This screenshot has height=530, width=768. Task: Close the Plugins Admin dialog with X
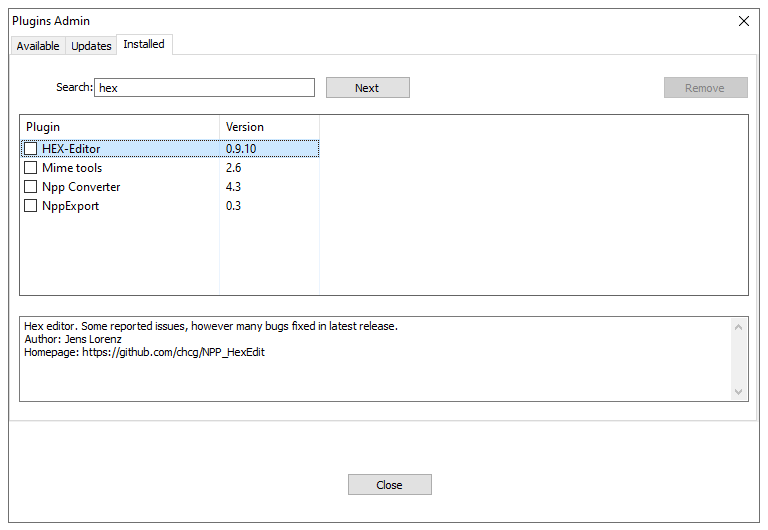point(743,21)
